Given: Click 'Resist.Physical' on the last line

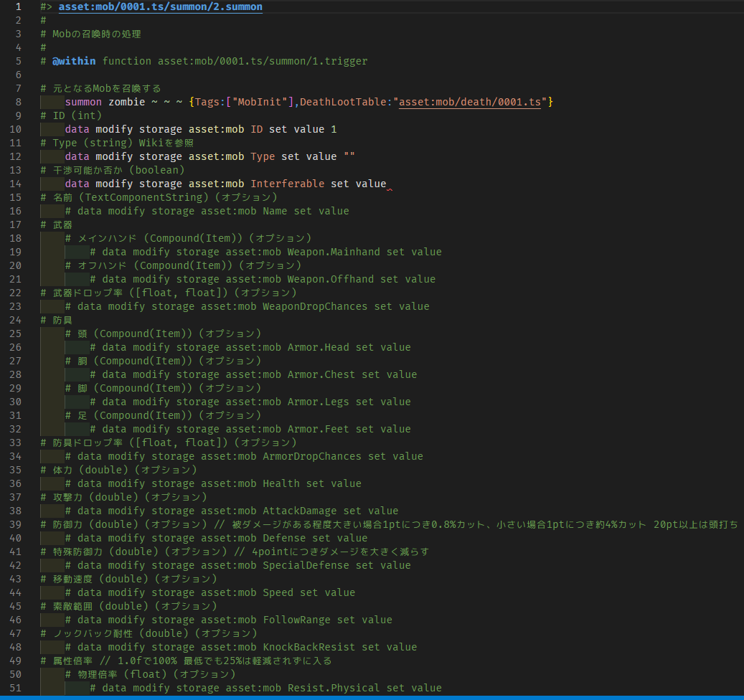Looking at the screenshot, I should [334, 688].
